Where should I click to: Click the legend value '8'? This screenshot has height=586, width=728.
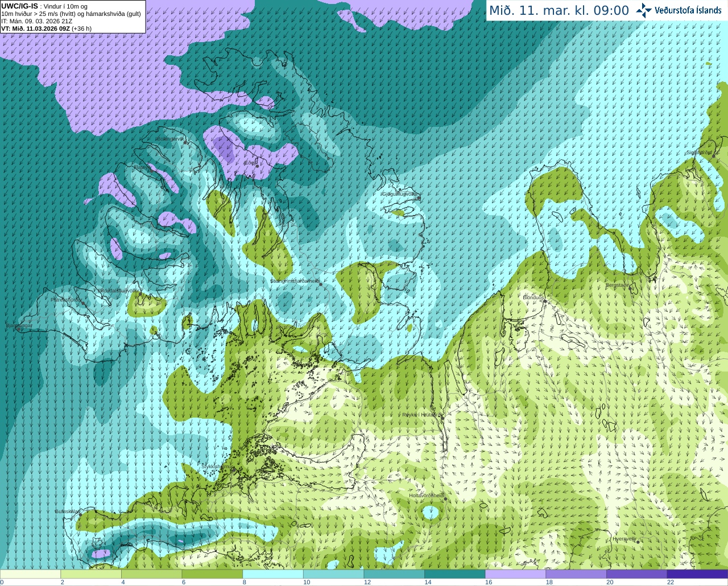[245, 582]
